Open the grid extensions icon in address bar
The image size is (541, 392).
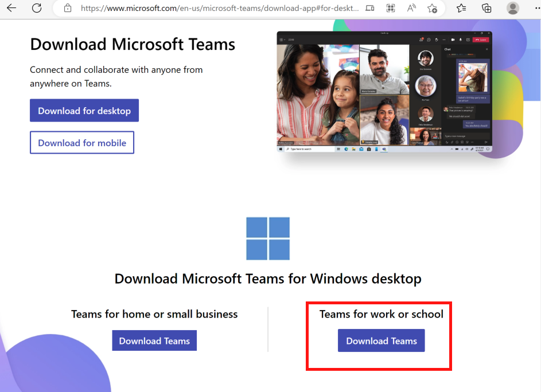[x=391, y=8]
